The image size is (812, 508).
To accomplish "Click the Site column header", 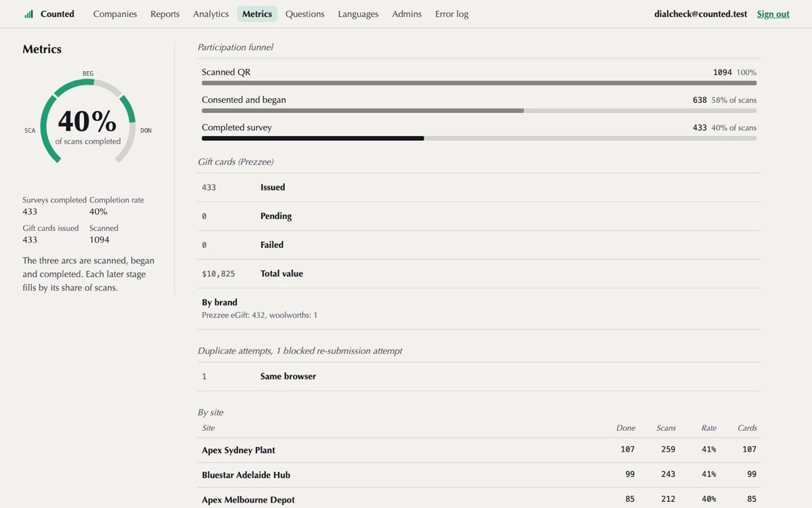I will point(208,428).
